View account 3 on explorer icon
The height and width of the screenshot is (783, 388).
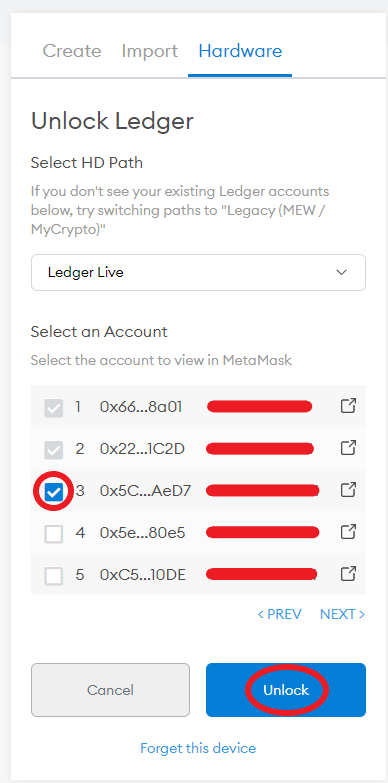348,490
